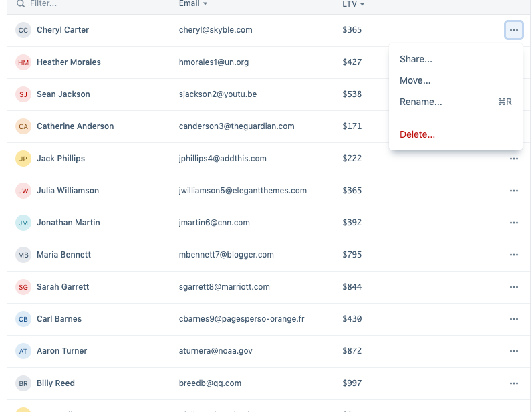532x412 pixels.
Task: Open actions menu for Aaron Turner
Action: [513, 351]
